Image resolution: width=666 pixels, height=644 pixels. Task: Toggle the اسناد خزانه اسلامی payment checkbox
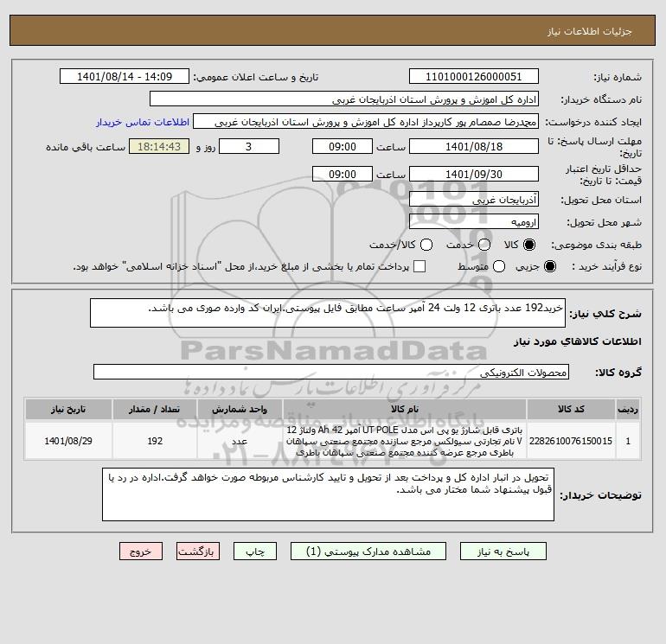(x=419, y=266)
